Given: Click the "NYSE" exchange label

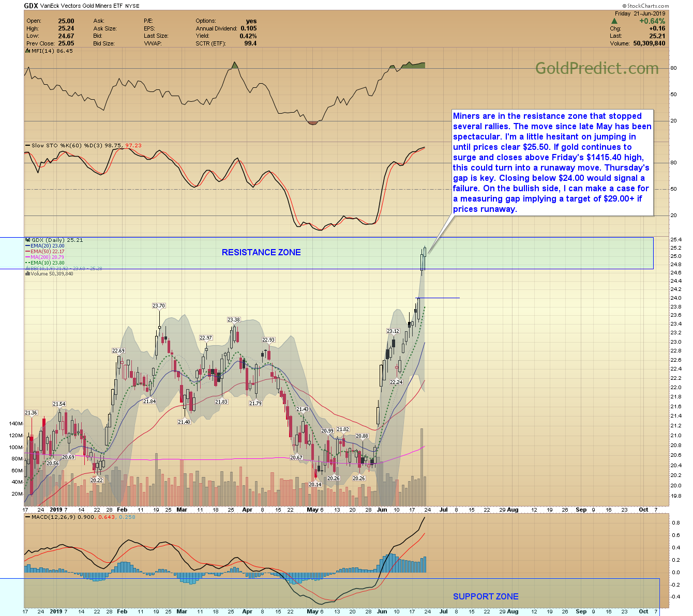Looking at the screenshot, I should point(133,6).
